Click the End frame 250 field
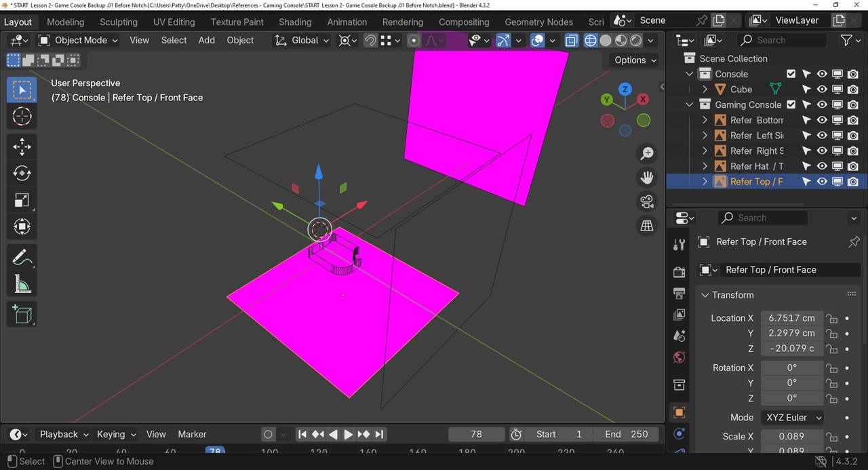 627,434
